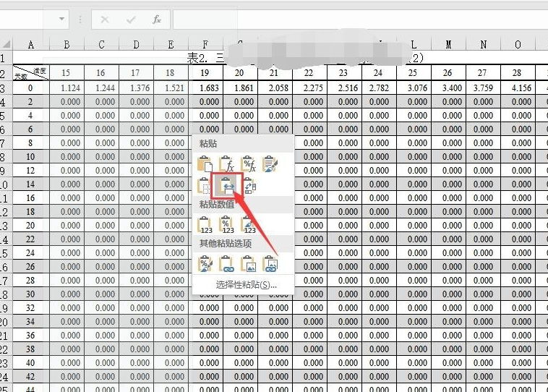548x392 pixels.
Task: Select the paste Values 123 icon
Action: [x=205, y=224]
